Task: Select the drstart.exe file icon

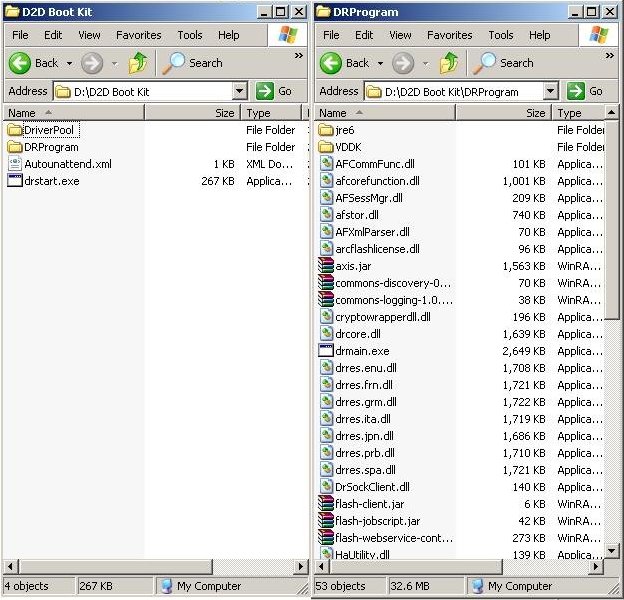Action: 15,181
